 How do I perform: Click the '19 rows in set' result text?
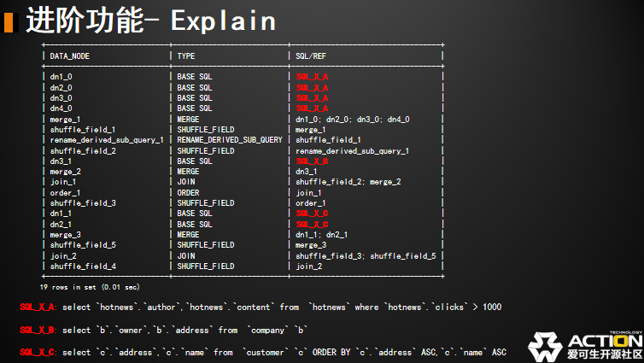(90, 287)
